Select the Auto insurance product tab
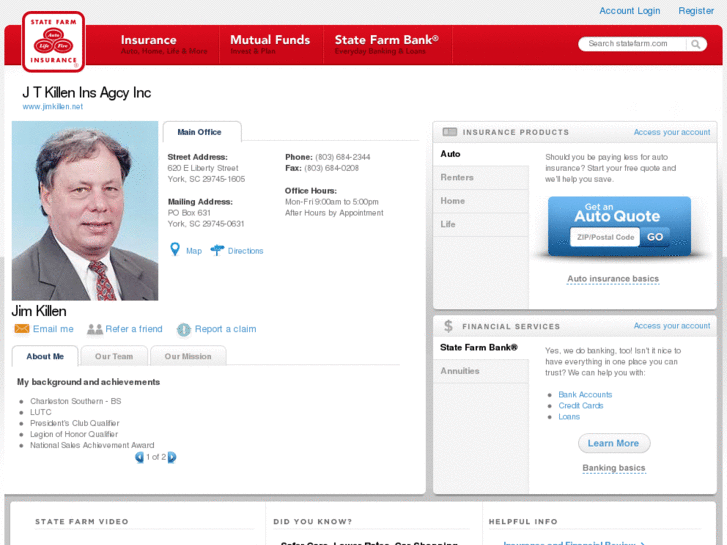Viewport: 727px width, 545px height. click(x=481, y=154)
